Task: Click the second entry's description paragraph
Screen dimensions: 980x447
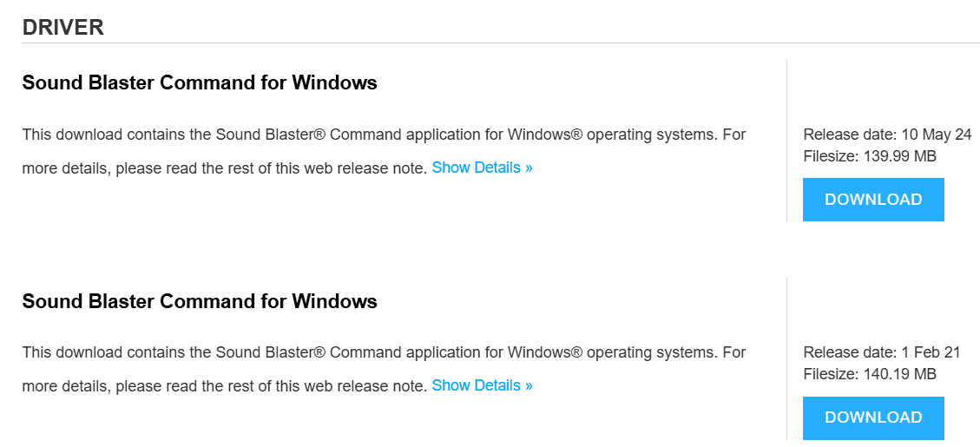Action: pyautogui.click(x=384, y=369)
